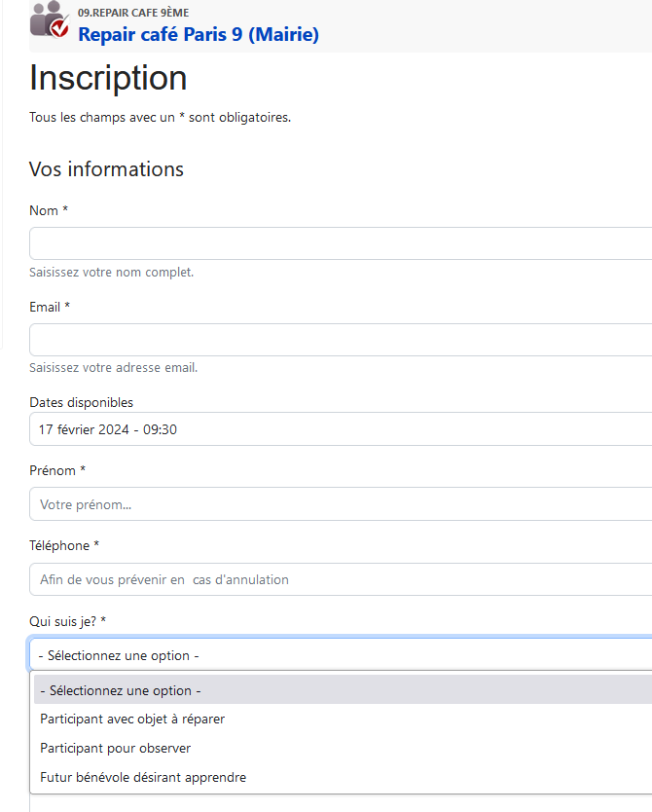The width and height of the screenshot is (652, 812).
Task: Open the Dates disponibles dropdown
Action: [x=341, y=429]
